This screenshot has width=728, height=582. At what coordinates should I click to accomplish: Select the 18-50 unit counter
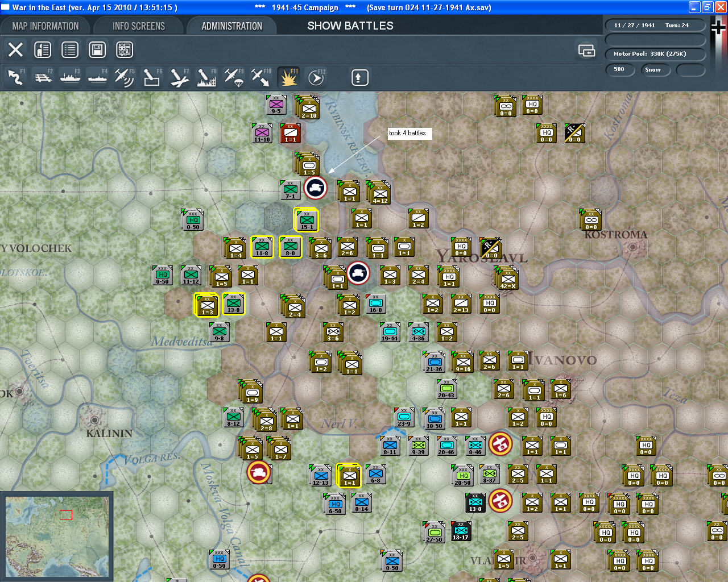[x=434, y=419]
